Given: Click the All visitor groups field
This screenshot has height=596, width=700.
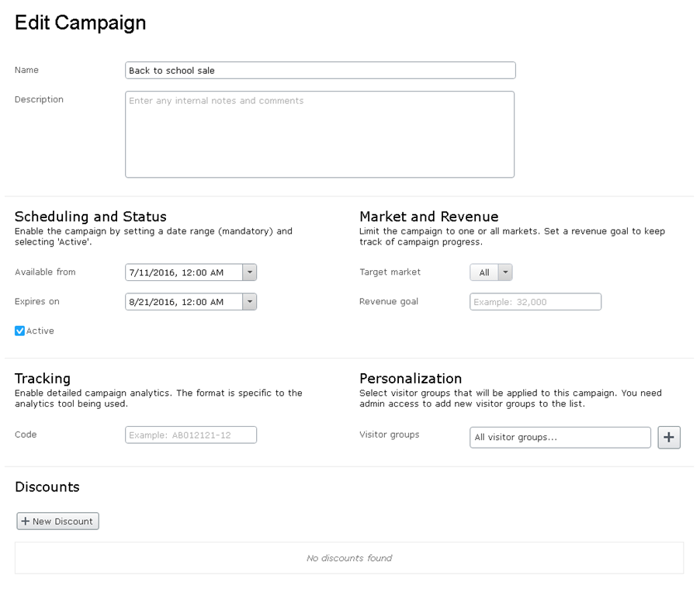Looking at the screenshot, I should pyautogui.click(x=560, y=438).
